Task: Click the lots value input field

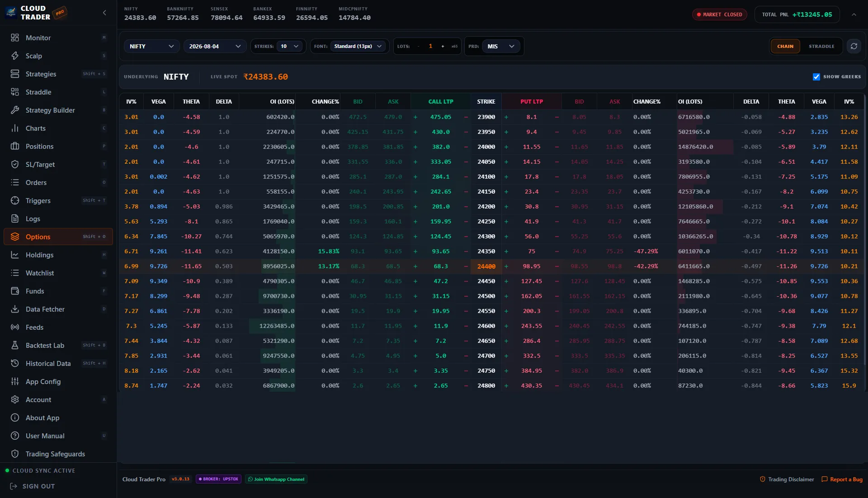Action: [x=430, y=46]
